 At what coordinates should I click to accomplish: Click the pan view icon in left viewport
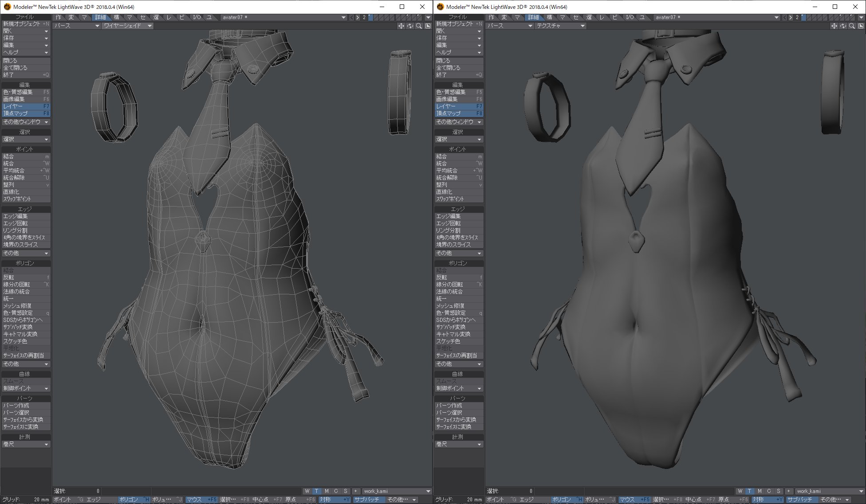pos(401,26)
